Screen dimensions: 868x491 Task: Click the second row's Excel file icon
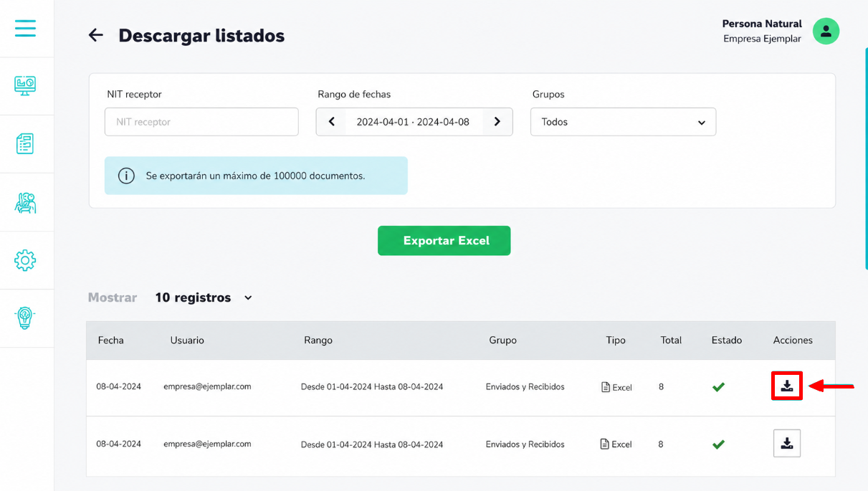click(606, 444)
